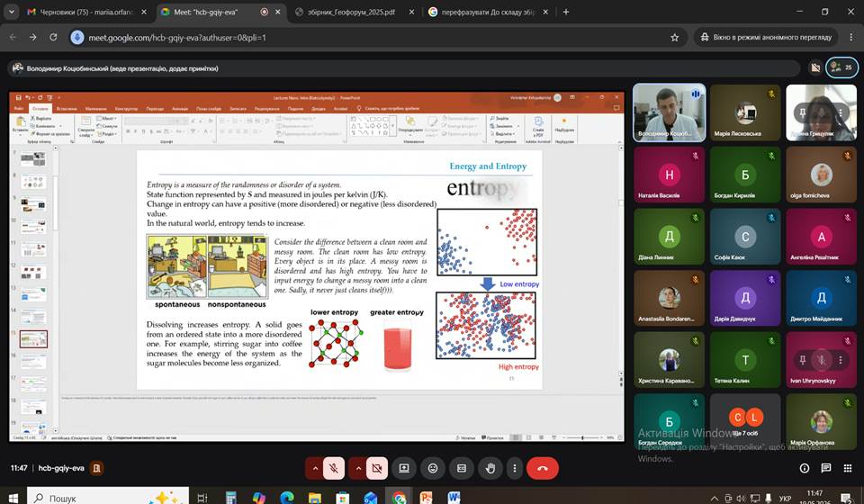Switch to the збірник_Геофорум_2025.pdf tab
Viewport: 864px width, 504px height.
[353, 12]
